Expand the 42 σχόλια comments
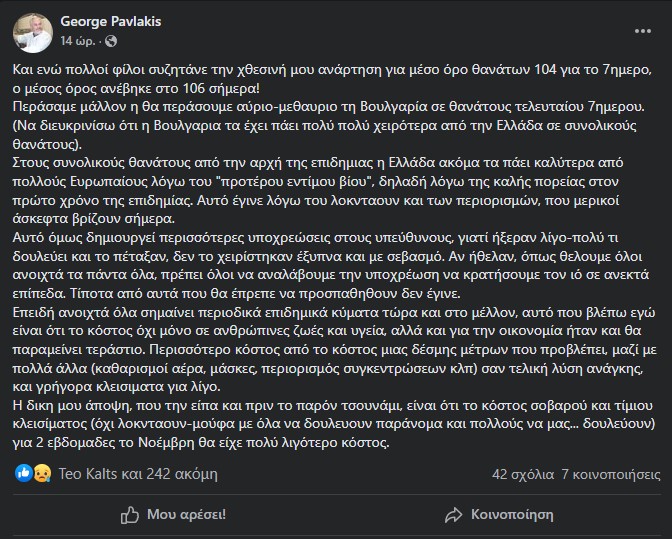Image resolution: width=672 pixels, height=539 pixels. (x=523, y=474)
